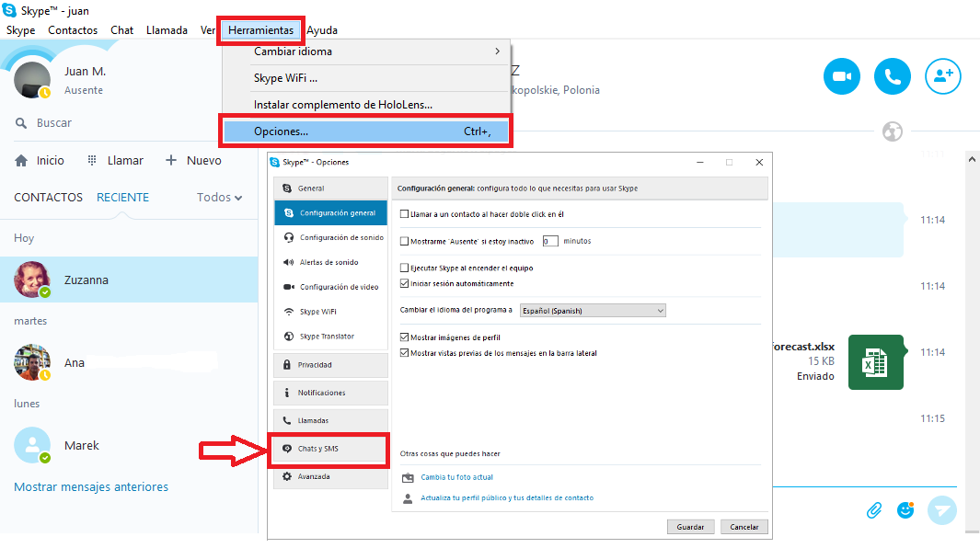Click Cambia tu foto actual link

click(457, 477)
